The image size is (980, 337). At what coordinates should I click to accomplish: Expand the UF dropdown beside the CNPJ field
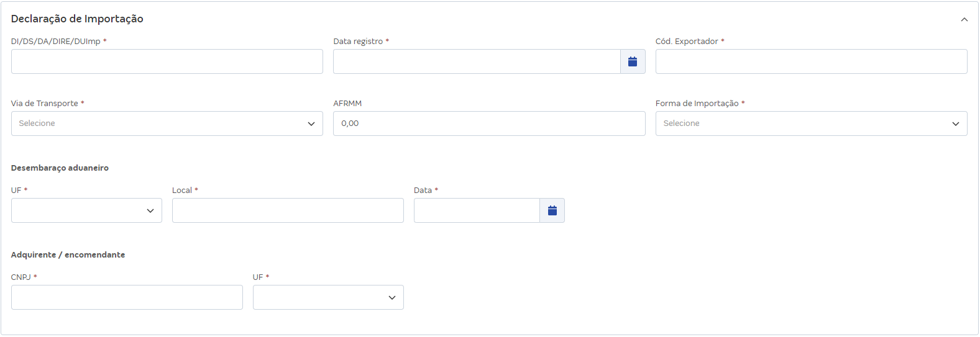(328, 297)
